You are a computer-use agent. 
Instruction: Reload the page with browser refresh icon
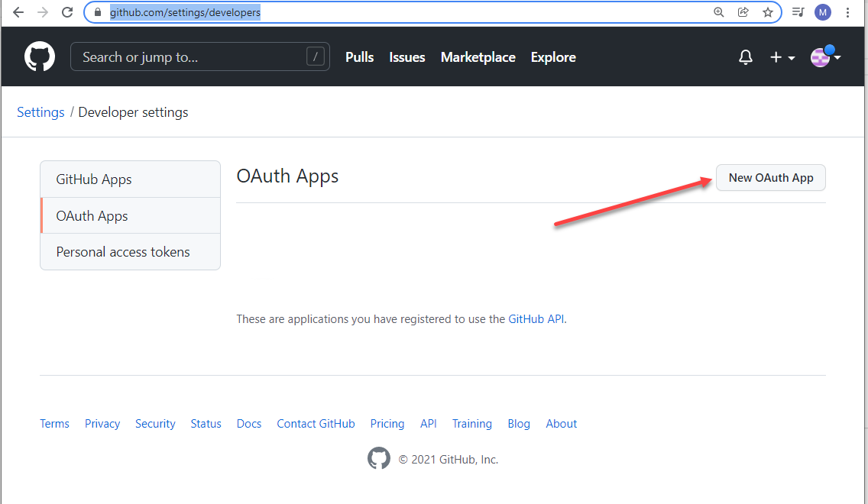(67, 12)
